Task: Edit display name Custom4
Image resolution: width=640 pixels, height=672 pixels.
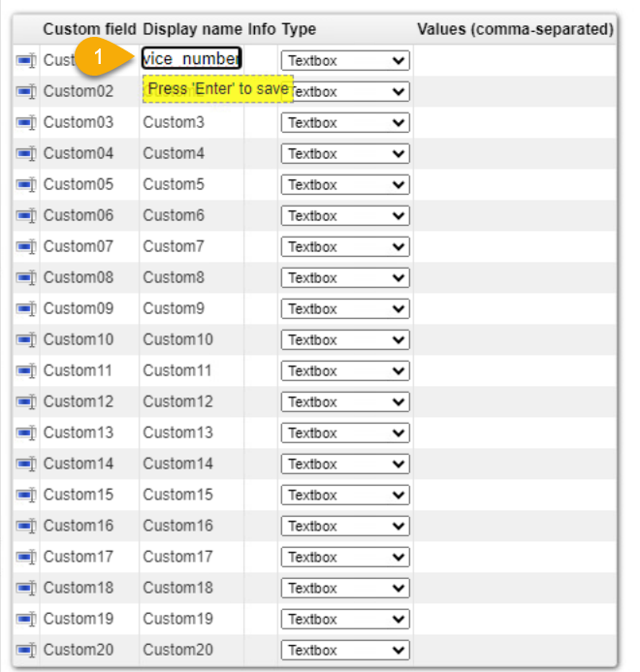Action: click(174, 153)
